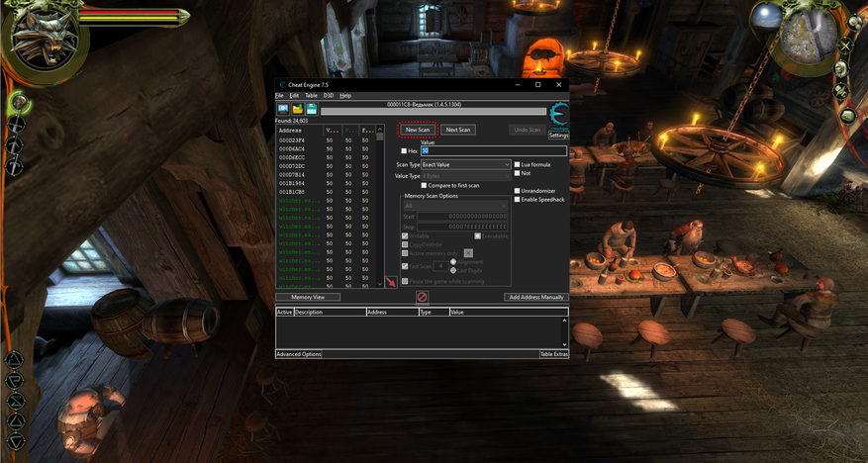This screenshot has width=868, height=463.
Task: Select the first sword style icon below the glowing one
Action: tap(16, 124)
